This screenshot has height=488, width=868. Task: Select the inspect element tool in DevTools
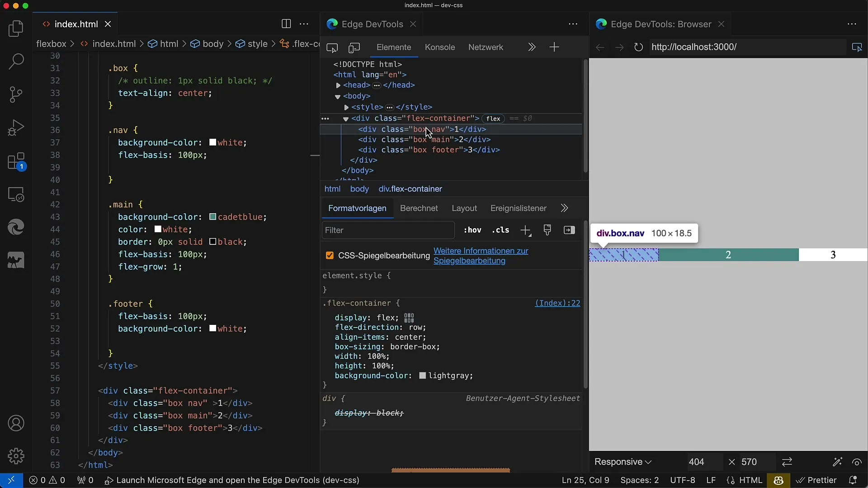(332, 47)
